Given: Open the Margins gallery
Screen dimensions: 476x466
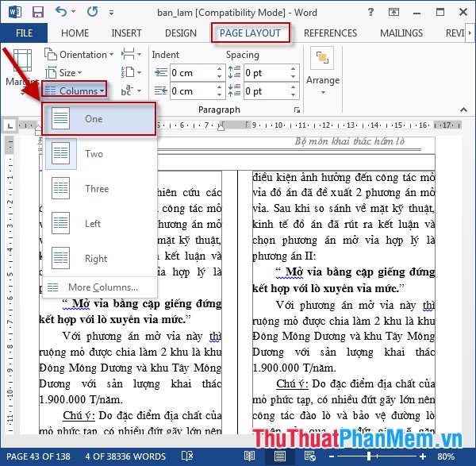Looking at the screenshot, I should point(22,71).
